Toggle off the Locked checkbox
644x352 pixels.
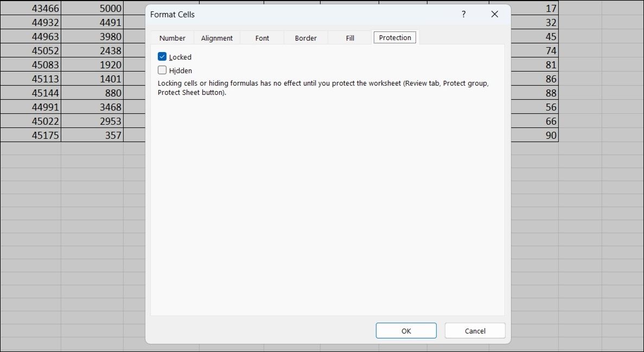[161, 56]
